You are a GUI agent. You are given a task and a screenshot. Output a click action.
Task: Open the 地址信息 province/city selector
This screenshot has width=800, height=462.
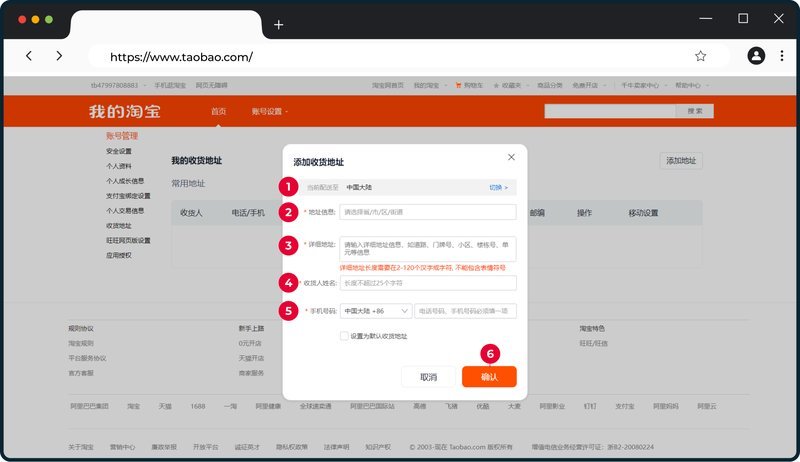tap(428, 212)
